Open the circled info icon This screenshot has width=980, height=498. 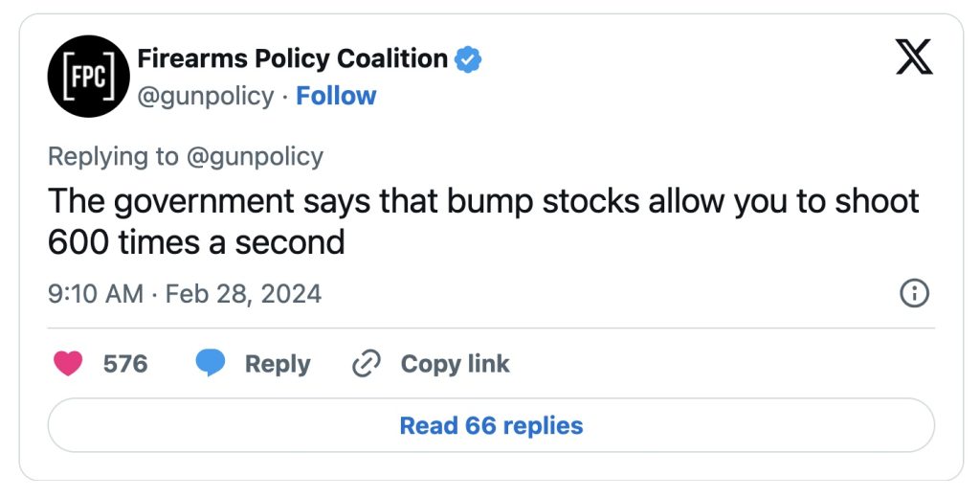pyautogui.click(x=915, y=293)
